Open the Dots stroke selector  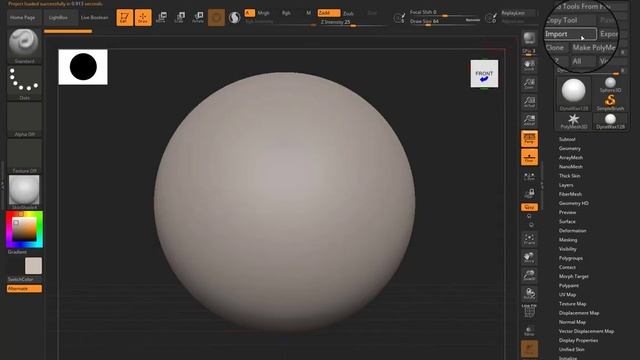tap(24, 83)
